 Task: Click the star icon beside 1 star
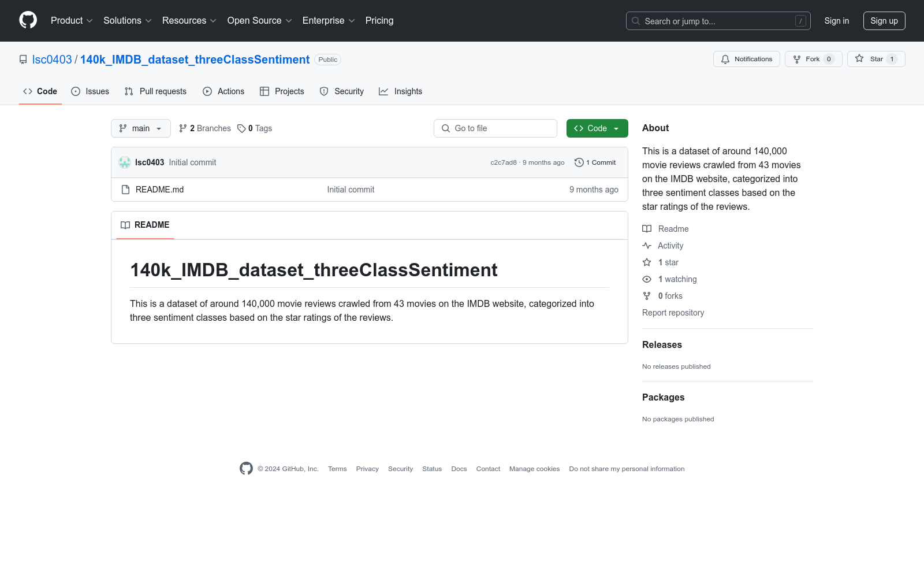click(x=647, y=262)
